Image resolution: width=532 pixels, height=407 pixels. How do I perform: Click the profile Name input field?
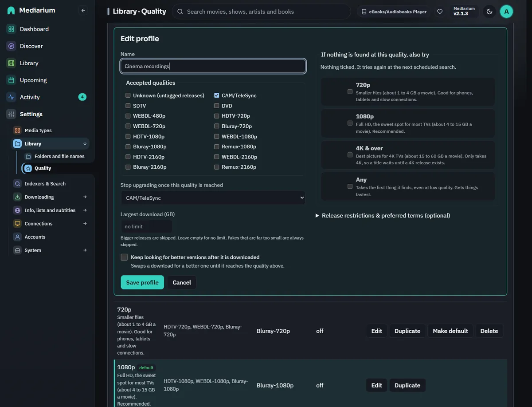click(x=213, y=66)
